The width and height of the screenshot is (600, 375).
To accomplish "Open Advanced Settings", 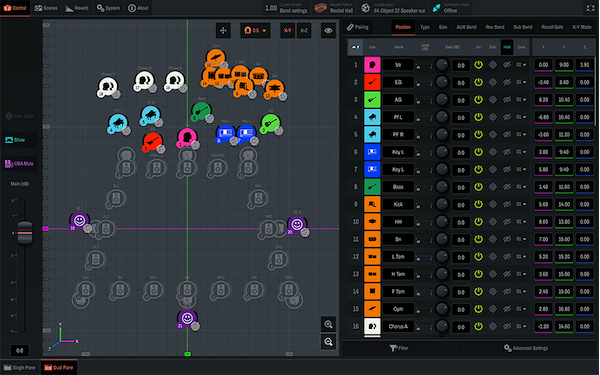I will pyautogui.click(x=526, y=348).
